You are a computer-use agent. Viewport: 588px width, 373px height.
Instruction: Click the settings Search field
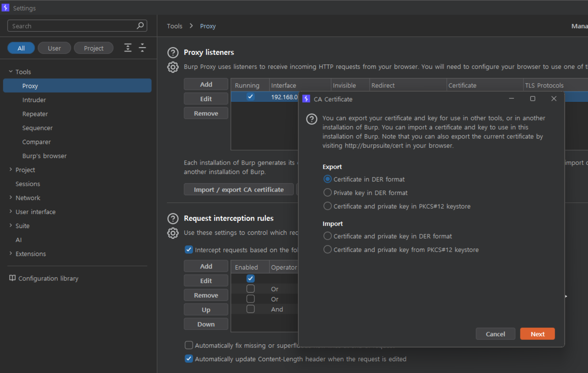77,26
